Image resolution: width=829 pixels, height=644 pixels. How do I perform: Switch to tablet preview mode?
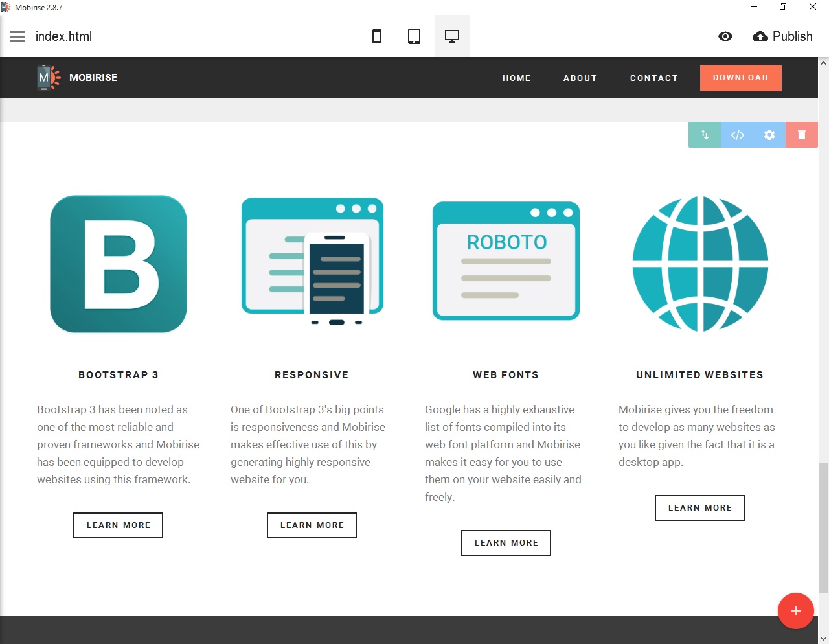pyautogui.click(x=414, y=36)
